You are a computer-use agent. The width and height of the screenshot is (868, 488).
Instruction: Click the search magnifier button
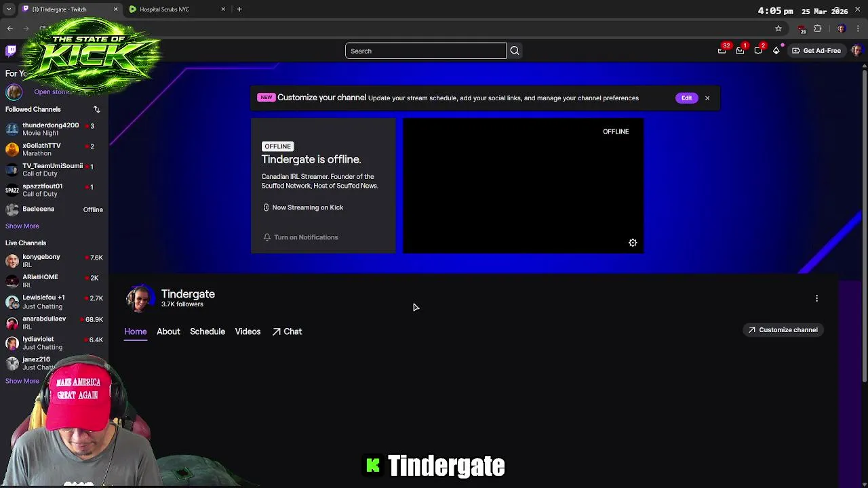[x=515, y=51]
